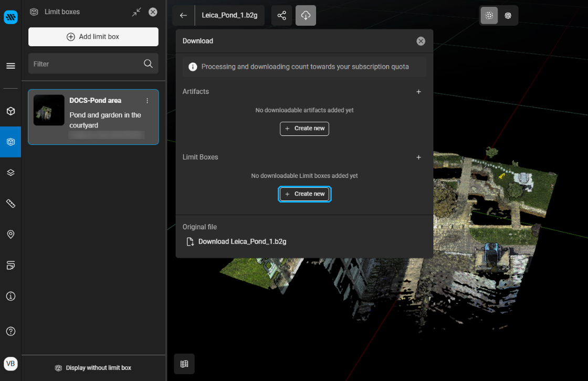The height and width of the screenshot is (381, 588).
Task: Click the Artifacts section heading
Action: tap(196, 91)
